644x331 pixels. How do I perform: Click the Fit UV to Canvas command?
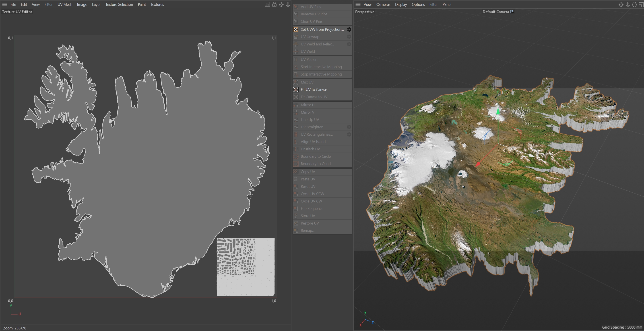[314, 90]
